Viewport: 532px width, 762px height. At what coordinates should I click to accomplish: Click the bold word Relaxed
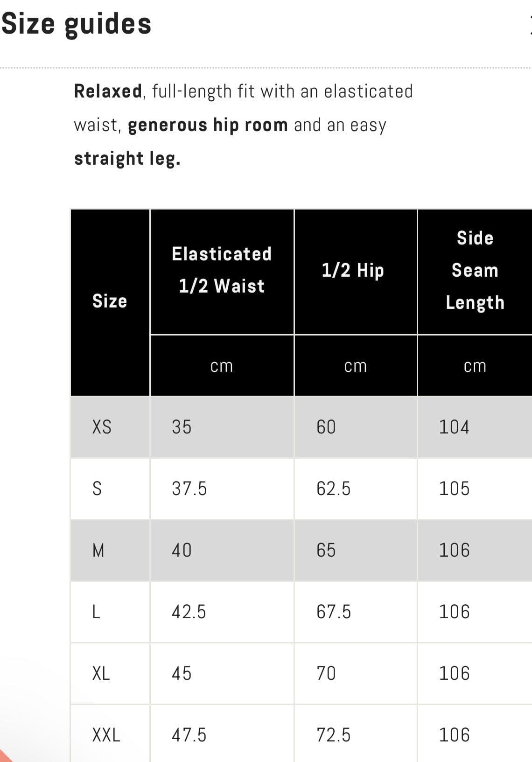[x=108, y=91]
